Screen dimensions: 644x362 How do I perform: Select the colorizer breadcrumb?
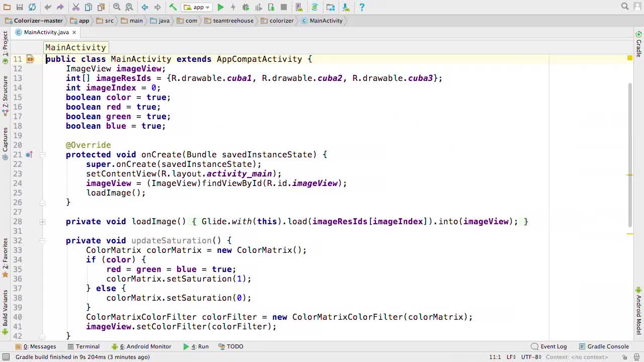(277, 21)
